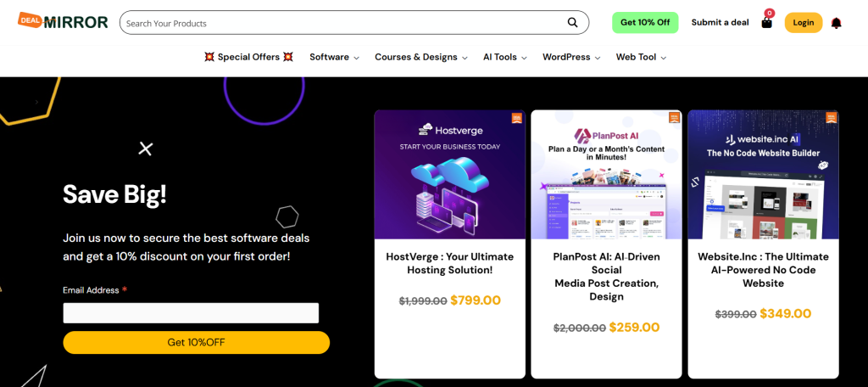The image size is (868, 387).
Task: Expand the Software dropdown menu
Action: [x=334, y=57]
